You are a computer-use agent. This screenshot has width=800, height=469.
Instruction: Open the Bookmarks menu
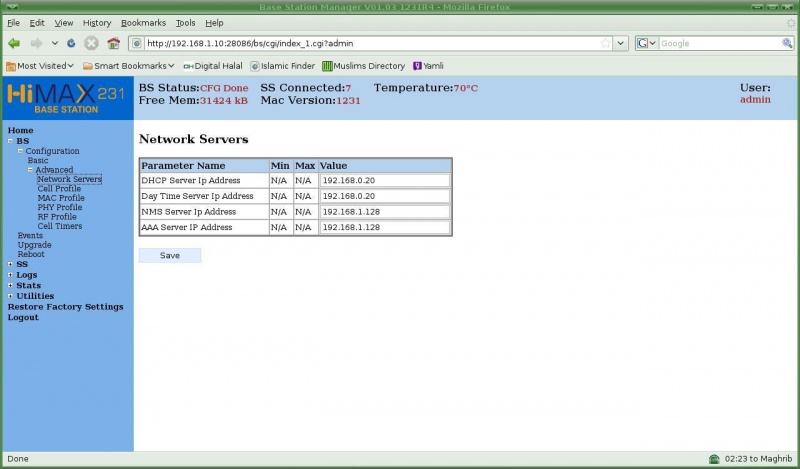pos(145,22)
